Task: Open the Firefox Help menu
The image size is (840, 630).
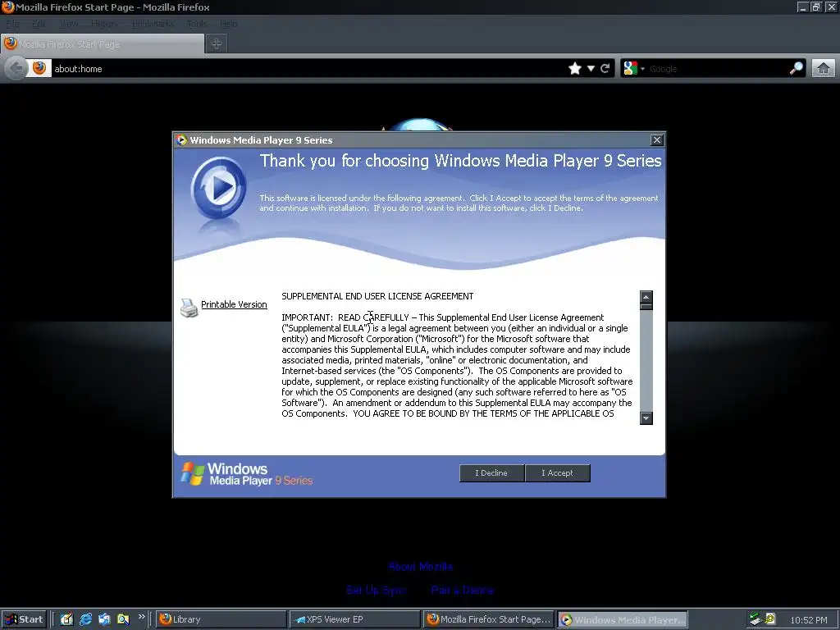Action: tap(229, 24)
